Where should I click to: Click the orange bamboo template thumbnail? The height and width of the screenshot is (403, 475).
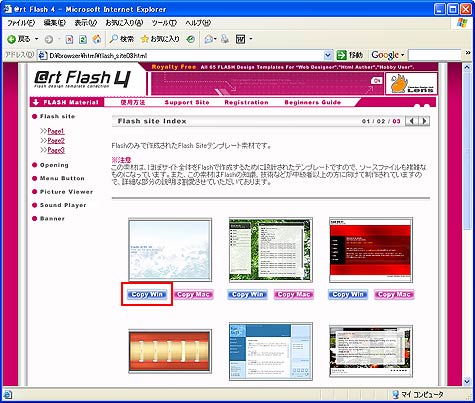pyautogui.click(x=170, y=351)
